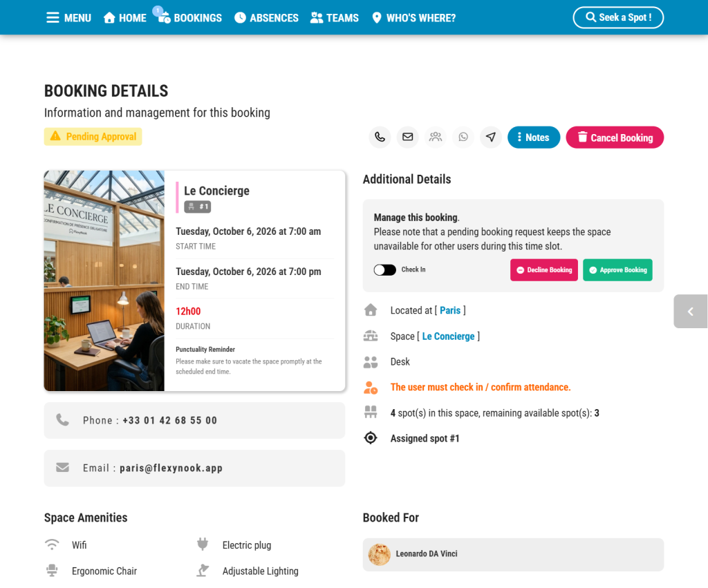Click the group people action icon
The image size is (708, 588).
pyautogui.click(x=436, y=137)
